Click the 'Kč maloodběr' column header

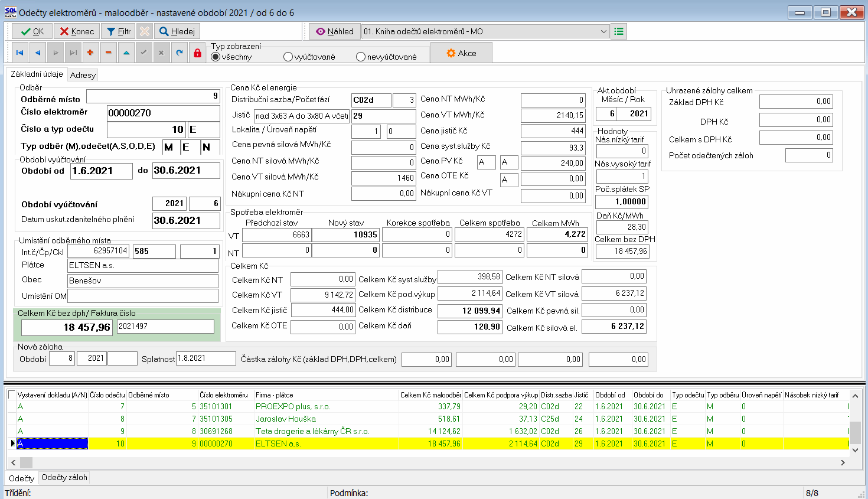coord(430,394)
